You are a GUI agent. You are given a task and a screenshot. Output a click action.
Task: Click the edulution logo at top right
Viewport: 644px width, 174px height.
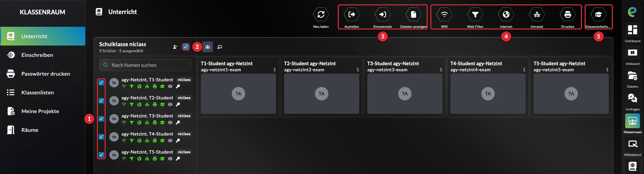pyautogui.click(x=632, y=12)
